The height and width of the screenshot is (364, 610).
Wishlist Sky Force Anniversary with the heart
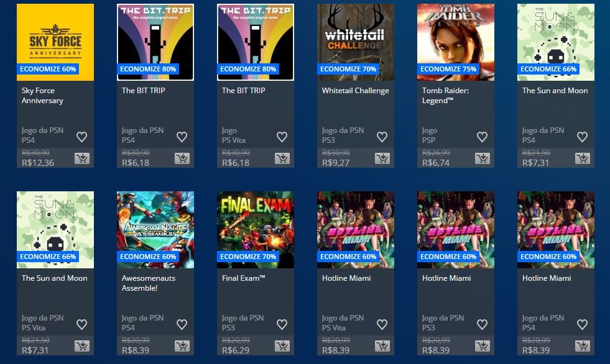[x=81, y=137]
